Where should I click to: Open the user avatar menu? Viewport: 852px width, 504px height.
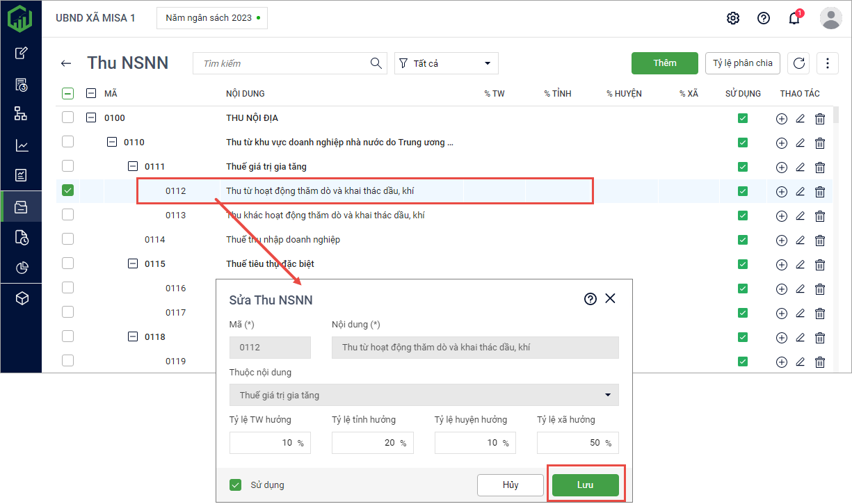coord(830,18)
